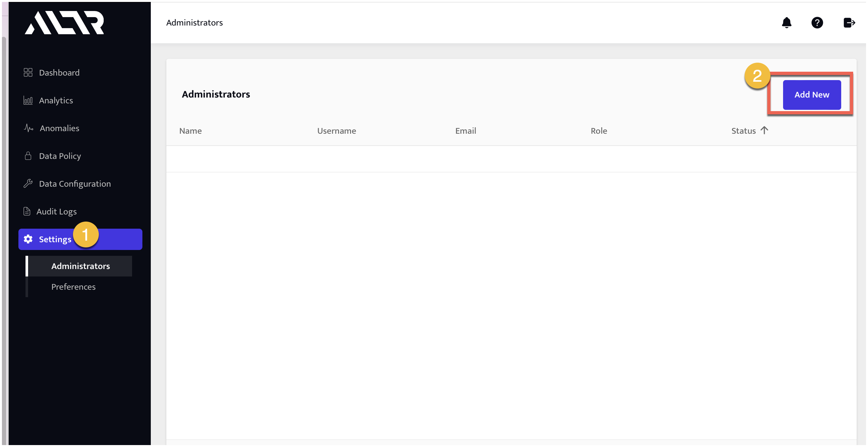Click the ALTR logo
Image resolution: width=868 pixels, height=447 pixels.
(x=64, y=23)
